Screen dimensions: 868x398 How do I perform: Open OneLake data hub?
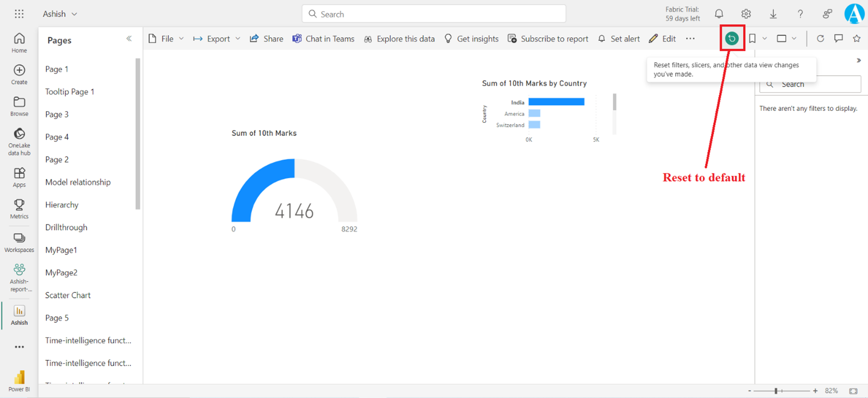tap(19, 141)
